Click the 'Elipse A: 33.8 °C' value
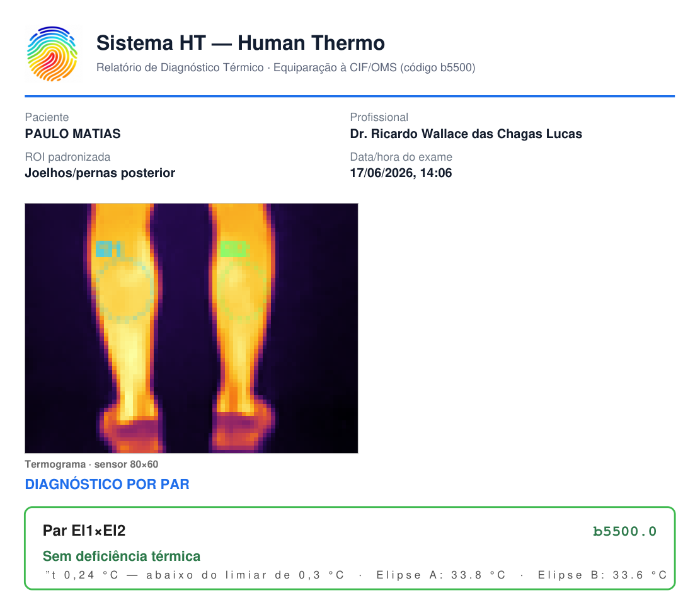Viewport: 700px width, 605px height. coord(440,575)
